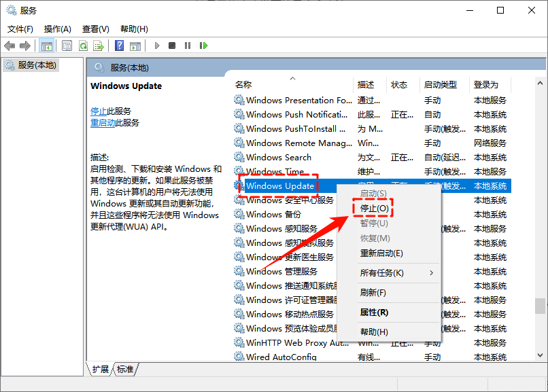Click the Export List toolbar icon
This screenshot has height=392, width=548.
[99, 46]
